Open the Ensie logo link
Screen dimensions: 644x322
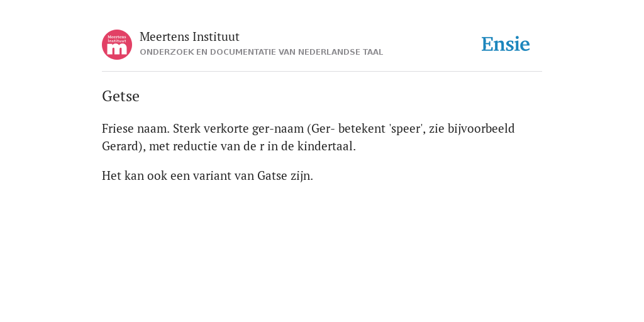click(506, 44)
